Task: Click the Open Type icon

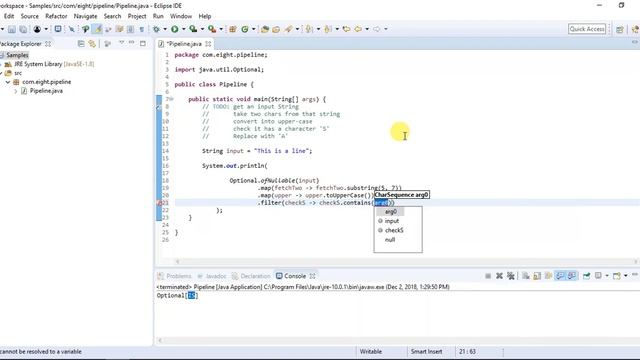Action: [264, 29]
